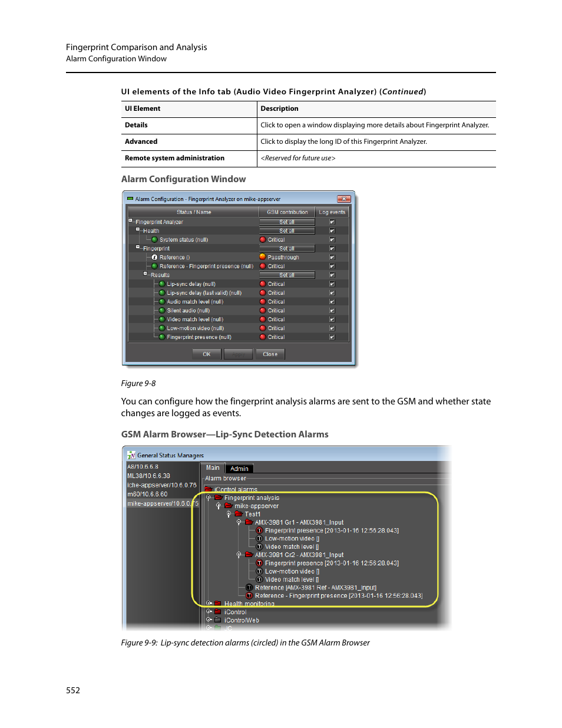
Task: Click the green Audio match level status icon
Action: point(162,302)
